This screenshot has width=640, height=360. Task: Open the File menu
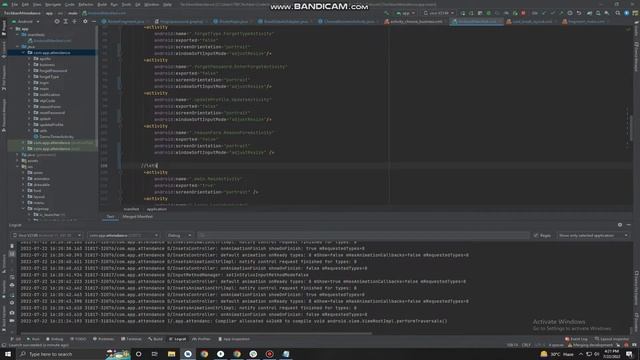(14, 4)
